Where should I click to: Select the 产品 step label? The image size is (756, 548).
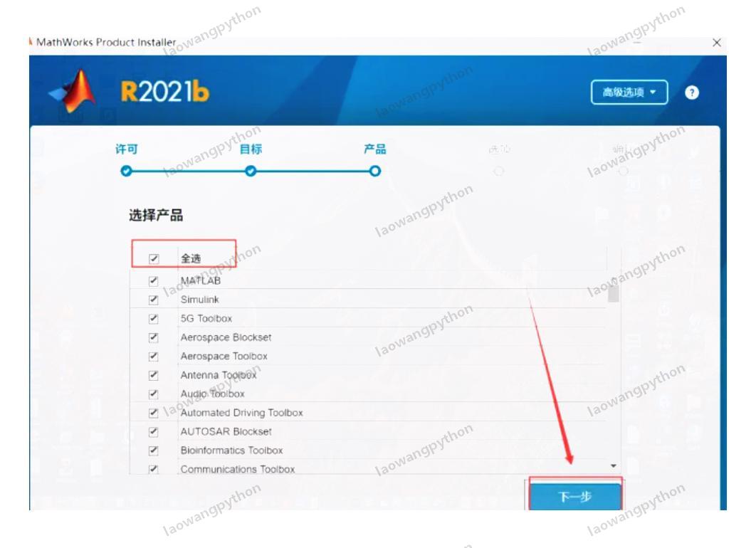click(374, 149)
